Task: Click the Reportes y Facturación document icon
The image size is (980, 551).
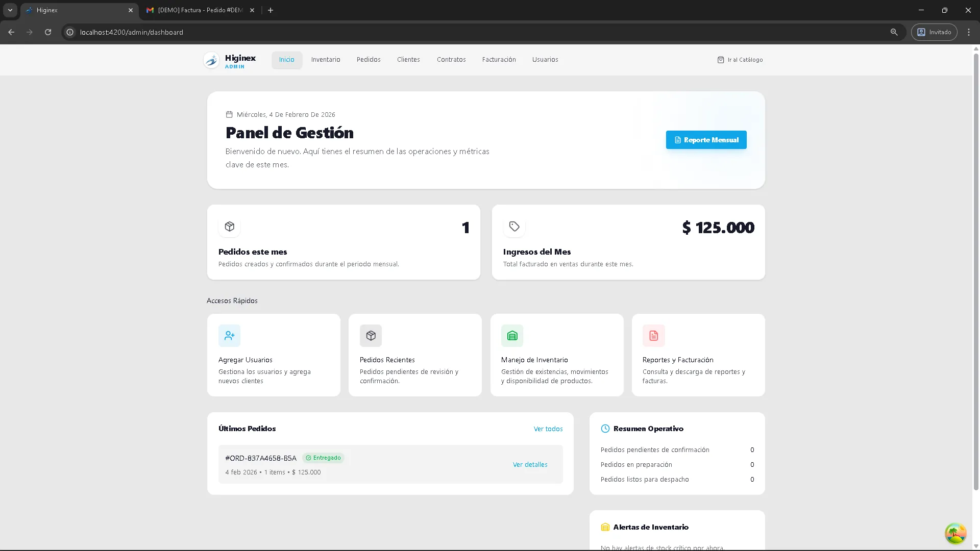Action: pyautogui.click(x=653, y=336)
